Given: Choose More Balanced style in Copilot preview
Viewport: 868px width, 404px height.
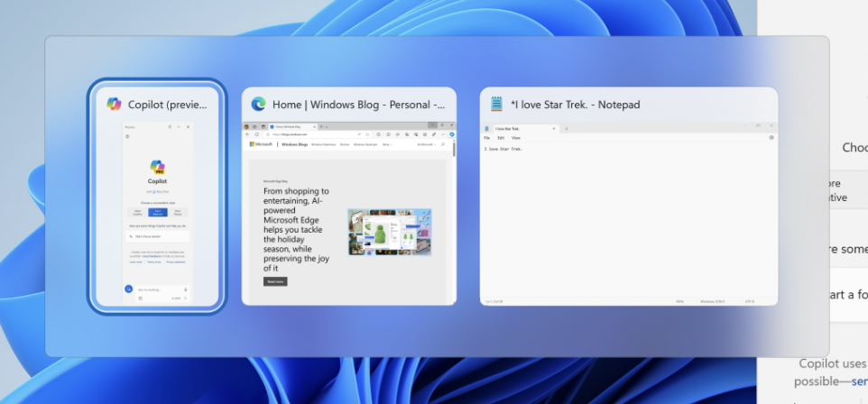Looking at the screenshot, I should (x=158, y=213).
